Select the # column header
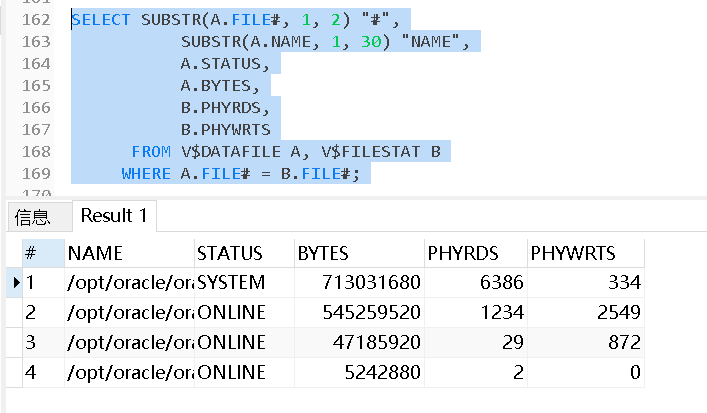Image resolution: width=707 pixels, height=413 pixels. click(x=31, y=253)
